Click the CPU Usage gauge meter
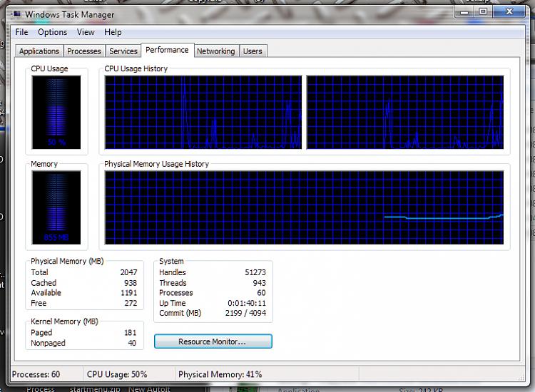 [x=56, y=112]
